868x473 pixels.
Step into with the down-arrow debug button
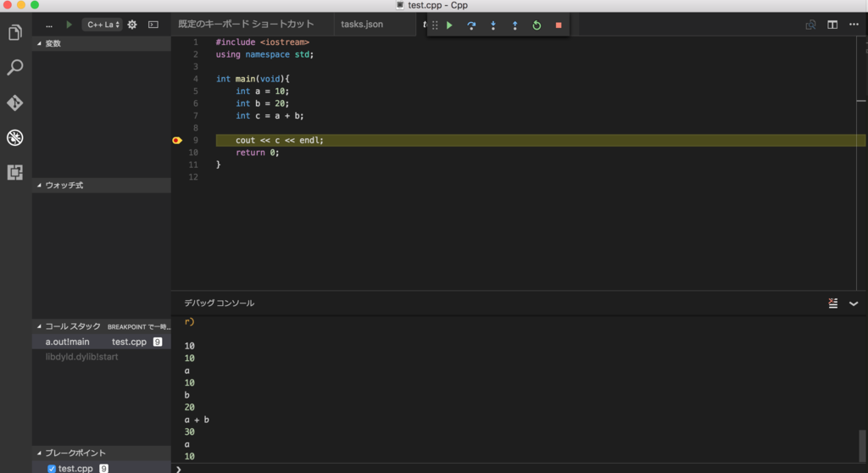point(493,25)
